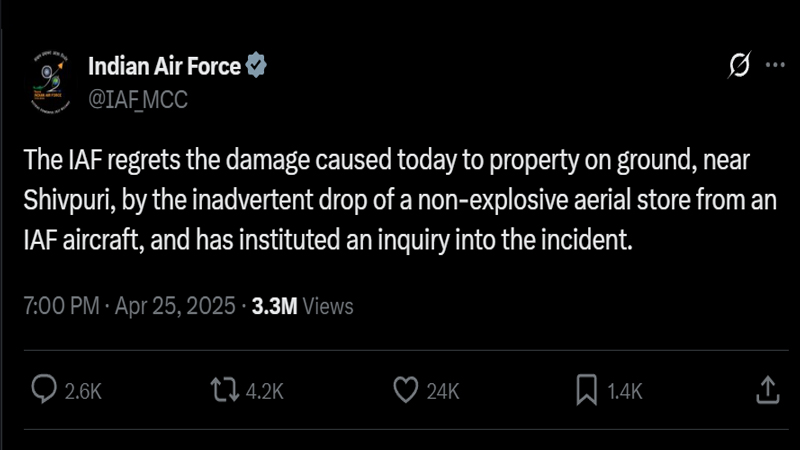
Task: Like the post with heart icon
Action: tap(404, 390)
